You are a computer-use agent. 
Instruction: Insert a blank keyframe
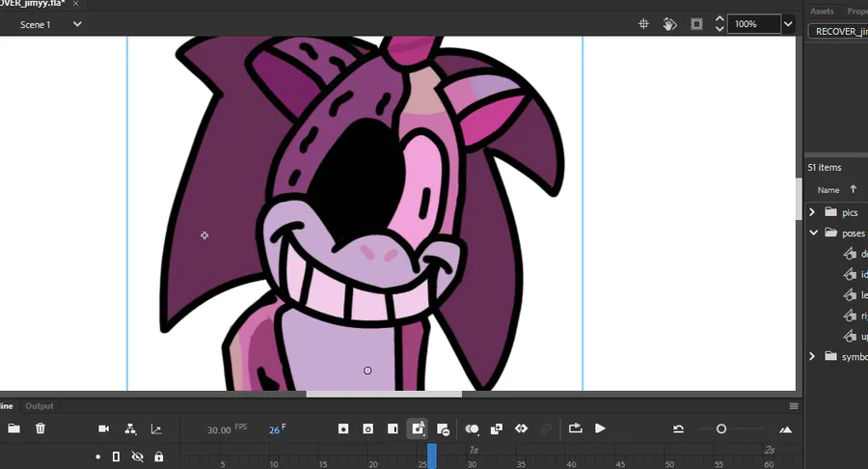(x=367, y=429)
